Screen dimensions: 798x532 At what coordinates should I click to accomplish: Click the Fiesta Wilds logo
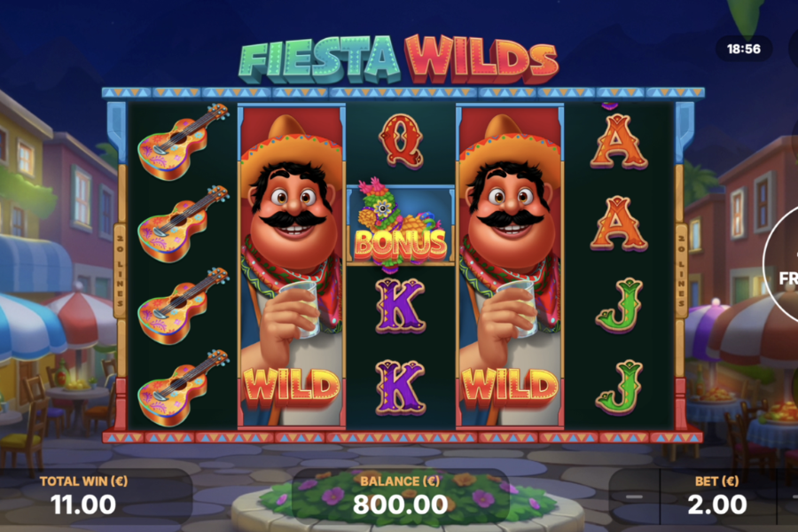tap(399, 60)
